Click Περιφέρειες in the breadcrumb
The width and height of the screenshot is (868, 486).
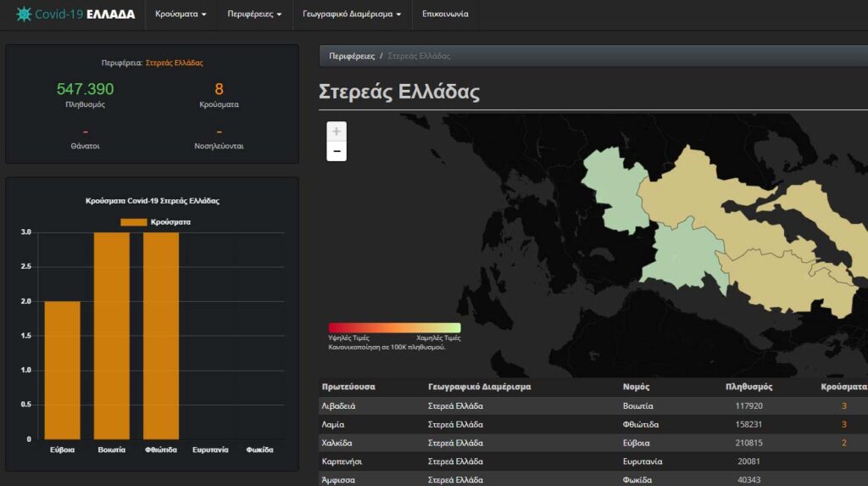351,56
